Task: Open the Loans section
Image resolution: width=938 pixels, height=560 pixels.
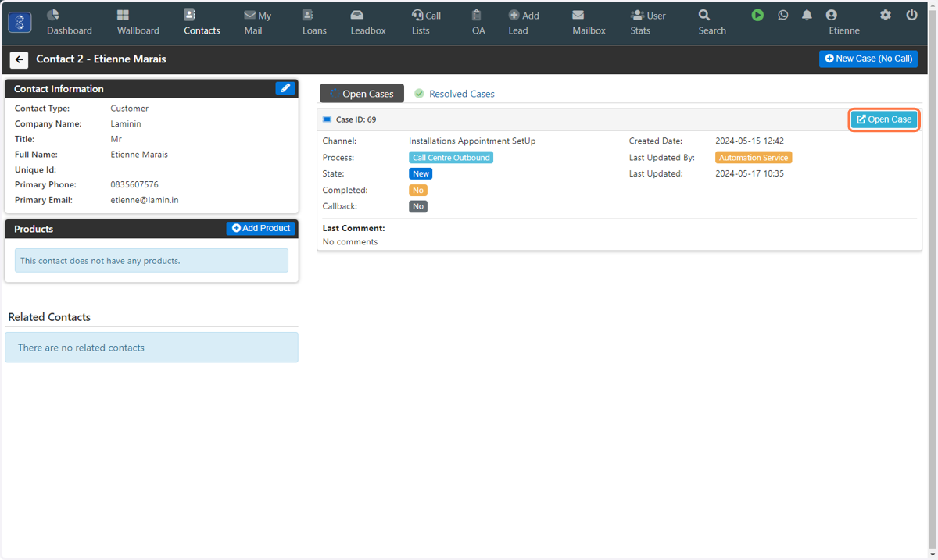Action: (x=314, y=23)
